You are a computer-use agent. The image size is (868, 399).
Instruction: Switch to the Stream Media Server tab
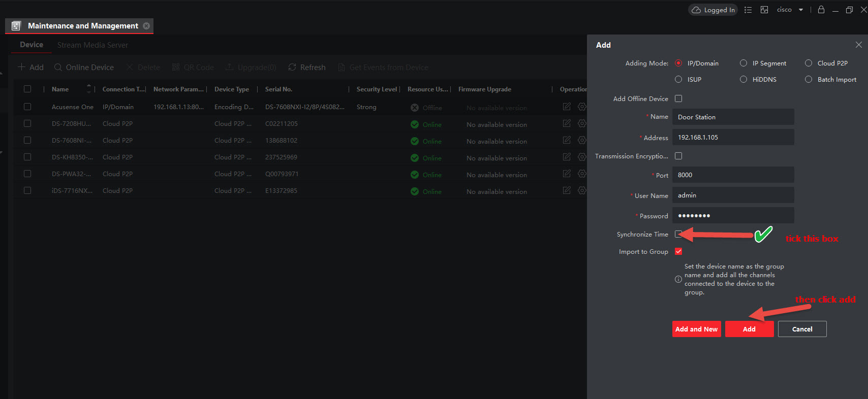click(92, 45)
